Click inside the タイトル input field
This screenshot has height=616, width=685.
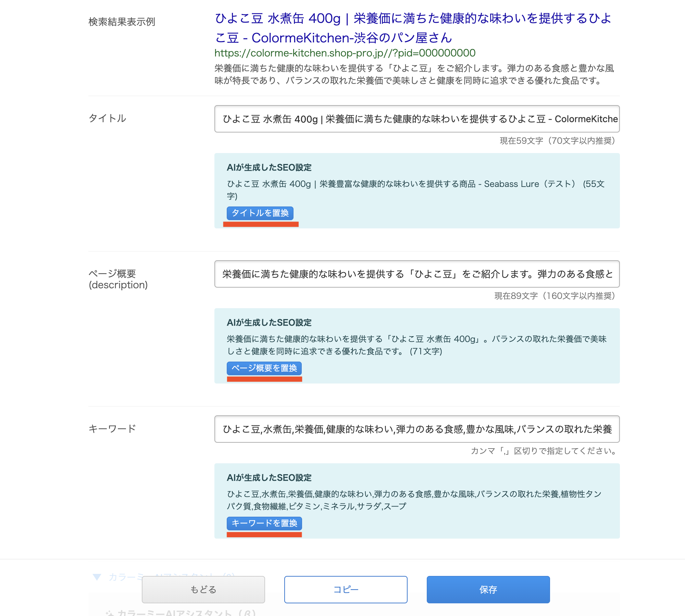point(417,119)
